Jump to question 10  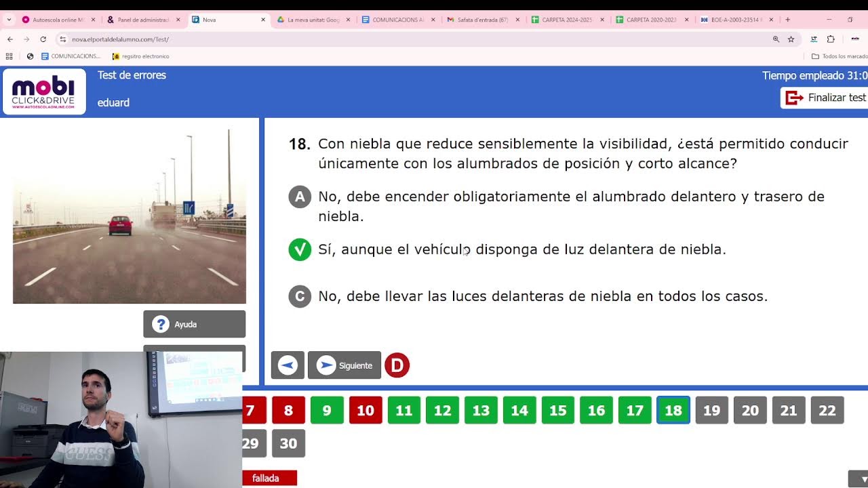point(366,410)
